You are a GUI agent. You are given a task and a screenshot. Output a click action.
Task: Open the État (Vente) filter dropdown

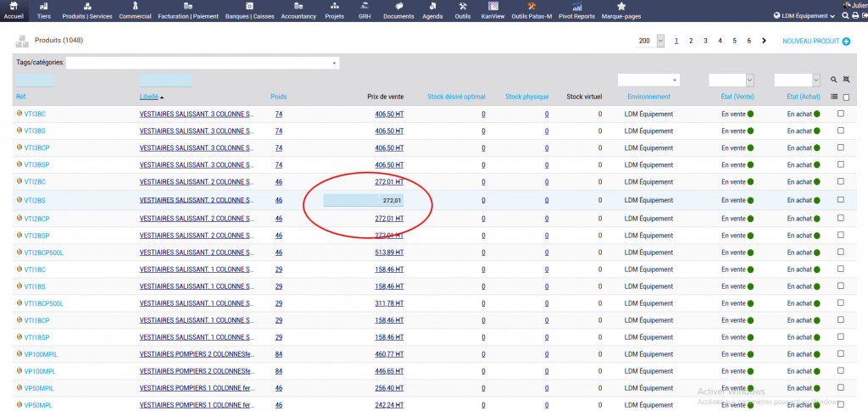(749, 80)
